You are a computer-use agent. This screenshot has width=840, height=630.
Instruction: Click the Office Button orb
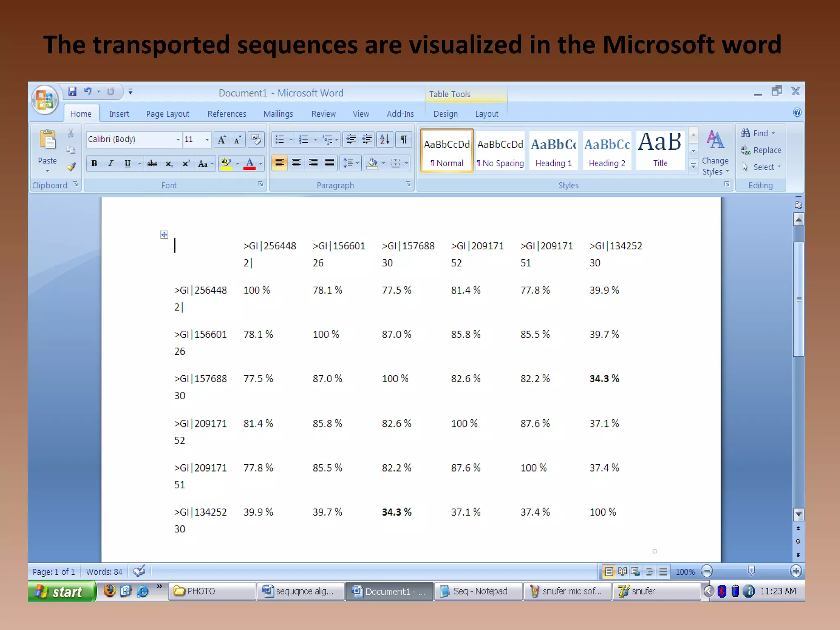coord(45,100)
